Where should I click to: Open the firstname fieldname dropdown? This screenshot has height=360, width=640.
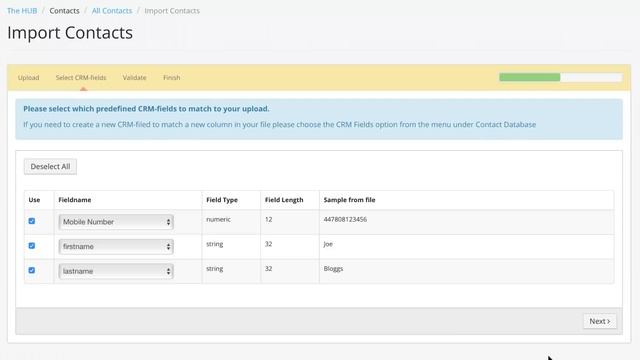116,247
